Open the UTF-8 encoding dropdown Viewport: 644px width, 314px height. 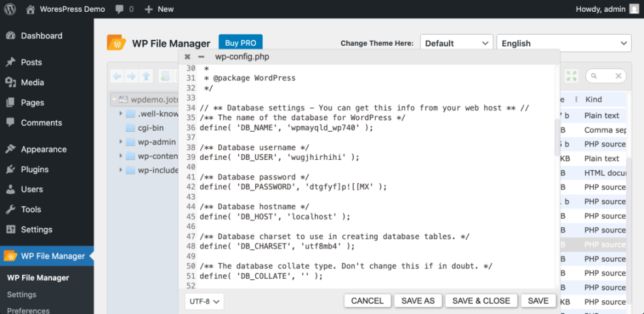pos(204,301)
